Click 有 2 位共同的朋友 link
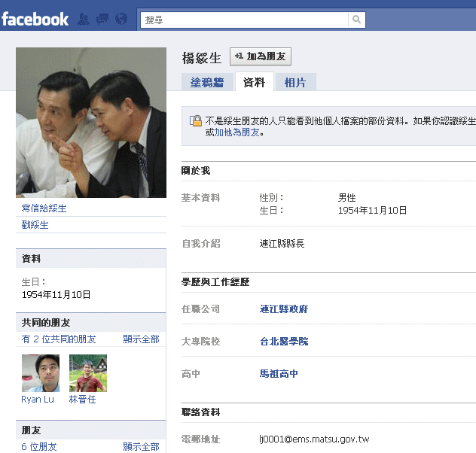The width and height of the screenshot is (476, 453). tap(59, 339)
